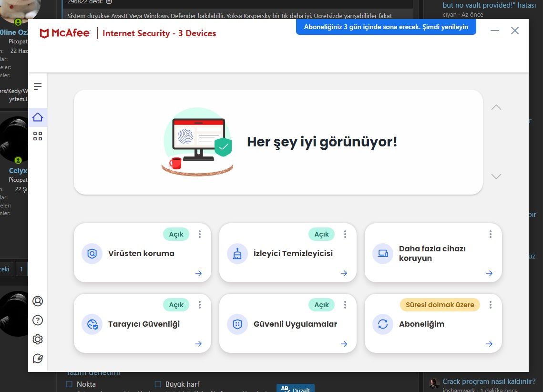The height and width of the screenshot is (392, 543).
Task: Open the feedback icon in sidebar
Action: 38,359
